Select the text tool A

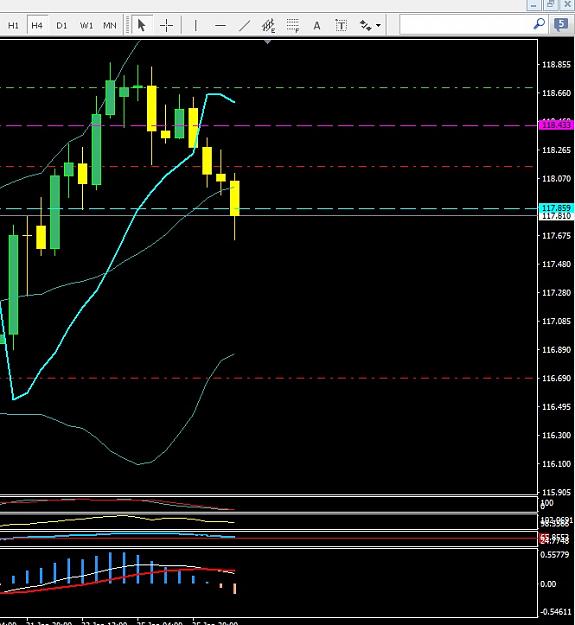pos(317,26)
